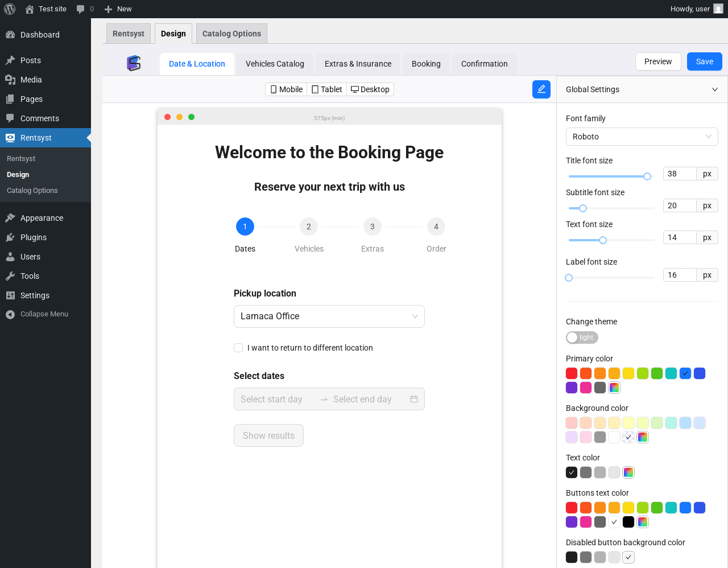Screen dimensions: 728x568
Task: Check 'I want to return to different location'
Action: 238,348
